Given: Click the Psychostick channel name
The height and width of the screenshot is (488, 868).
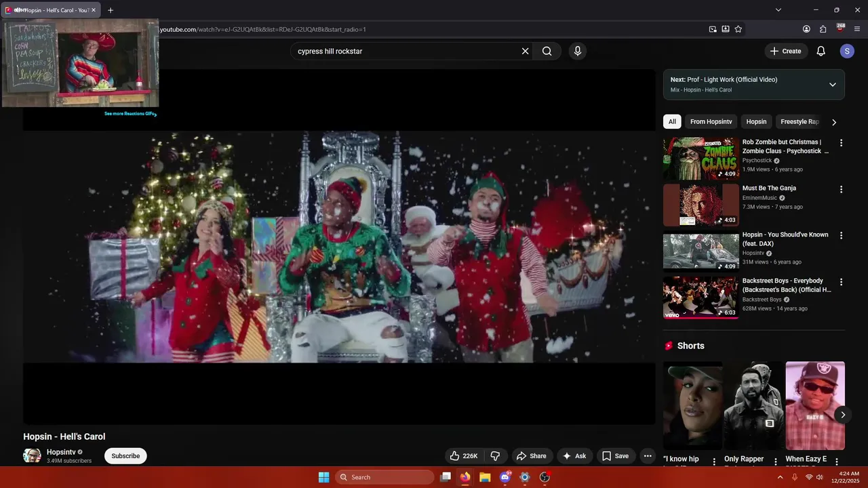Looking at the screenshot, I should point(757,161).
